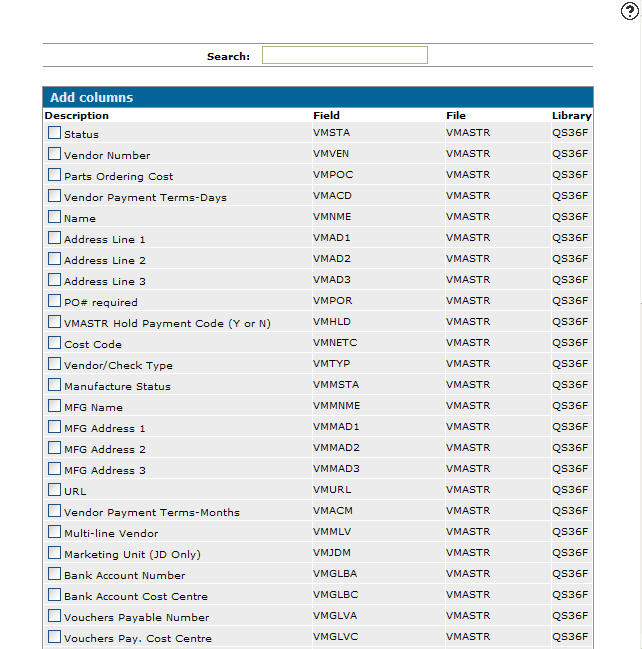Tick the Parts Ordering Cost checkbox
The width and height of the screenshot is (642, 649).
(x=54, y=175)
